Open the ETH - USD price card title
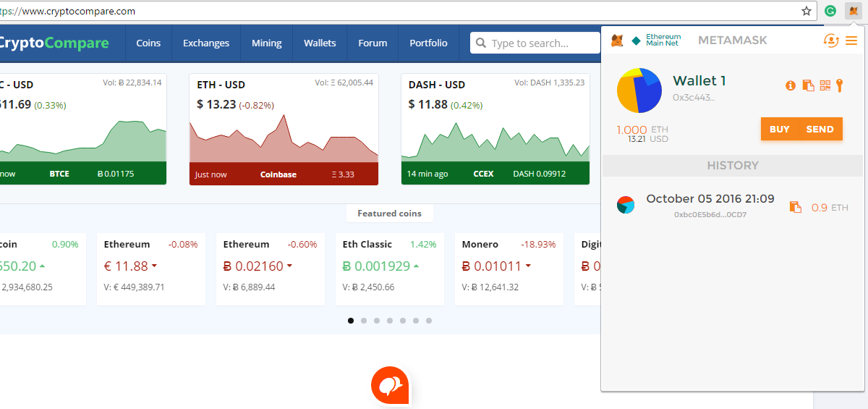This screenshot has width=868, height=409. coord(221,85)
